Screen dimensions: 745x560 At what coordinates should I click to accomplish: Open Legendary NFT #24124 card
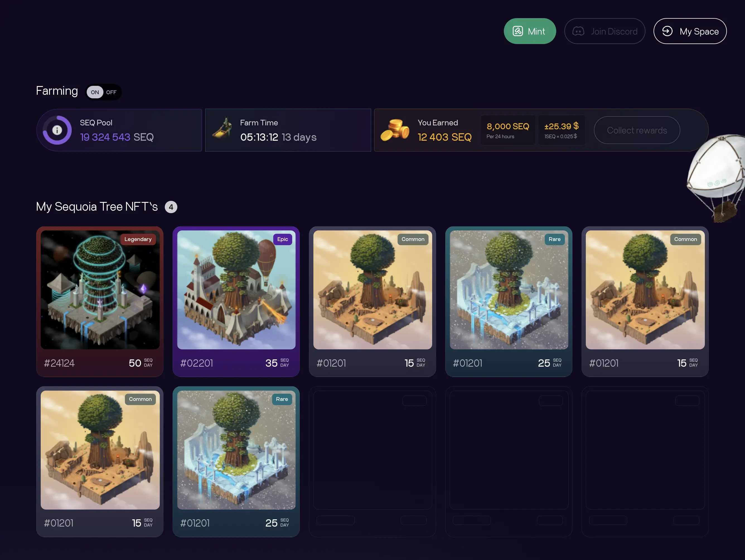(100, 301)
